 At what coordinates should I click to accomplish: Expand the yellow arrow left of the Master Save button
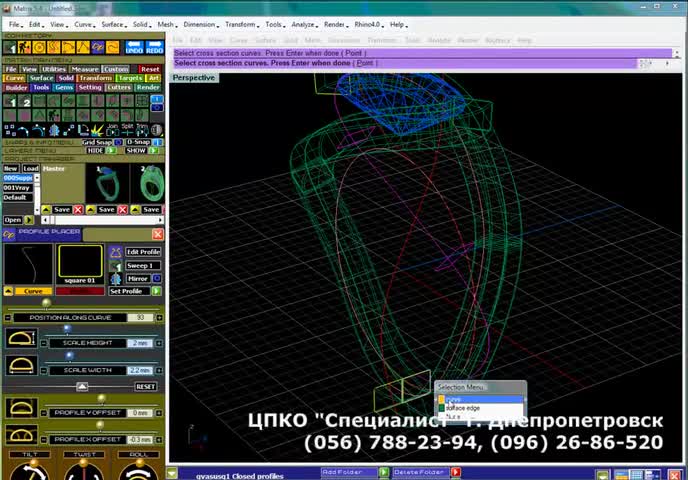click(46, 210)
